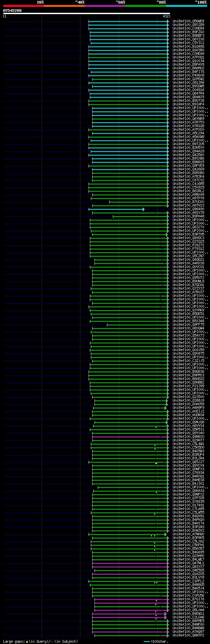Select hit label UniRef100_B7GI76
Viewport: 210px width, 644px height.
[x=188, y=599]
